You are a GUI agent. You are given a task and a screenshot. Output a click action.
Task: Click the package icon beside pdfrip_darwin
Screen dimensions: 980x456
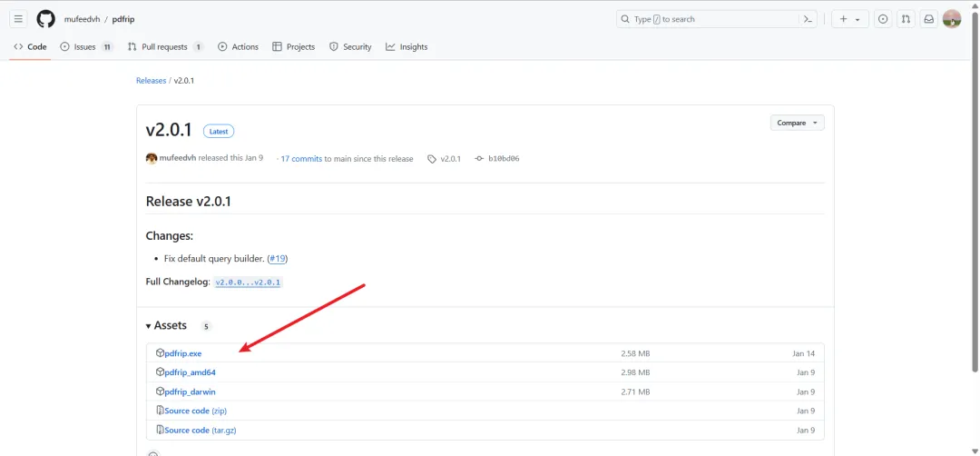pos(160,392)
